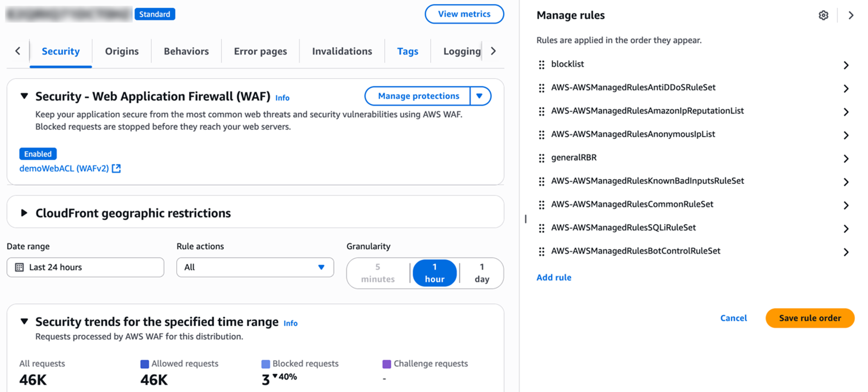Open the Rule actions All dropdown
Viewport: 868px width, 392px height.
tap(255, 267)
